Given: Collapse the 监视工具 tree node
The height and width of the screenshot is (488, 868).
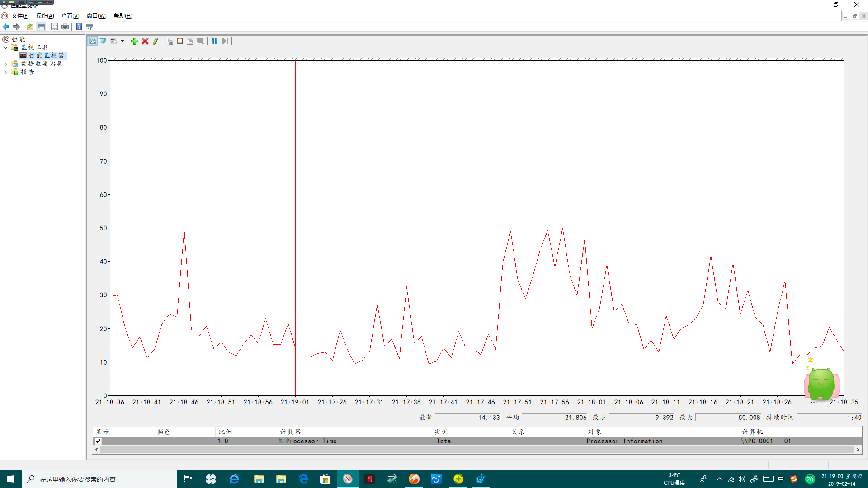Looking at the screenshot, I should pos(5,47).
